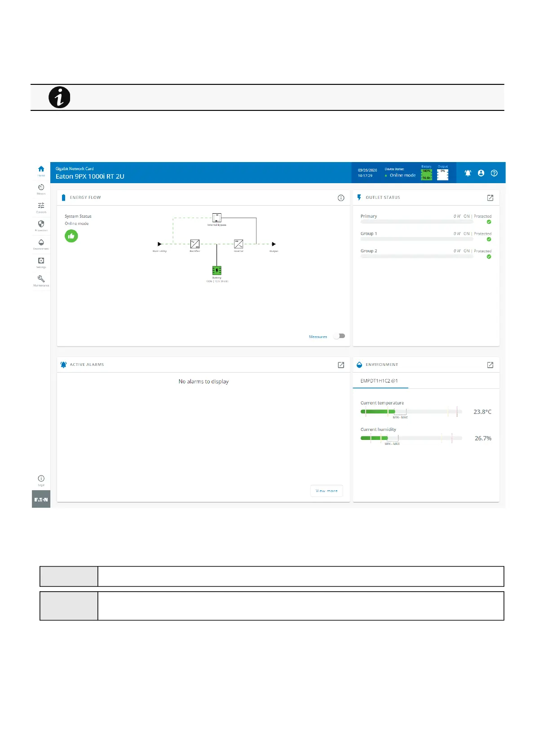The height and width of the screenshot is (756, 535).
Task: Open the help question mark icon
Action: click(x=494, y=173)
